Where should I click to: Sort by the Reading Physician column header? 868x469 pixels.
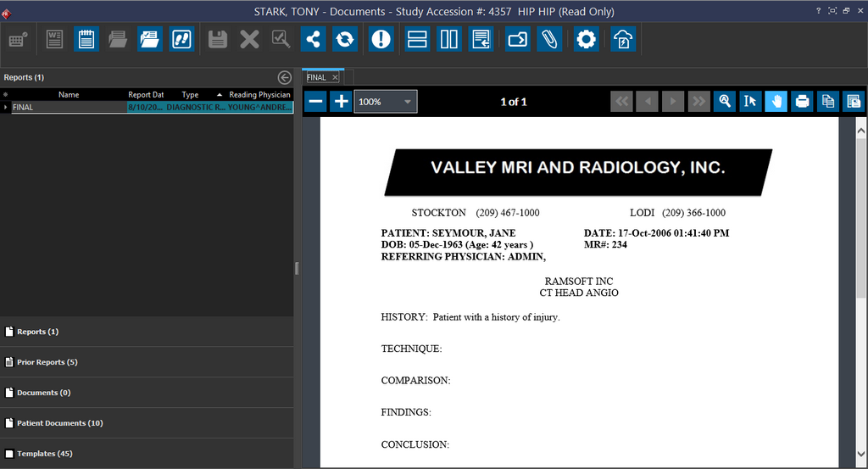coord(259,95)
